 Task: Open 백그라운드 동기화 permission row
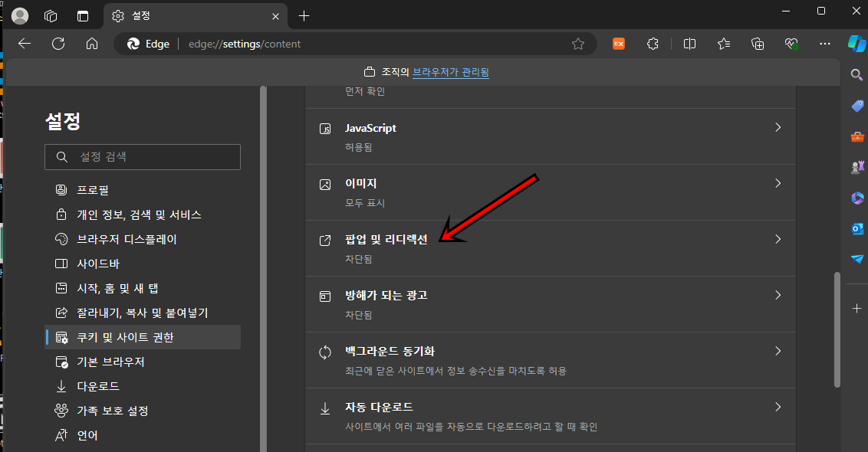point(551,360)
